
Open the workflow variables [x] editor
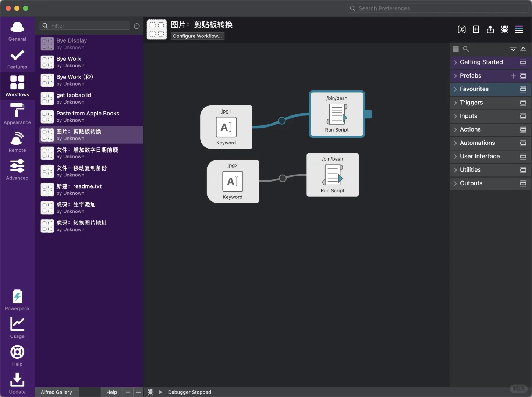coord(461,29)
